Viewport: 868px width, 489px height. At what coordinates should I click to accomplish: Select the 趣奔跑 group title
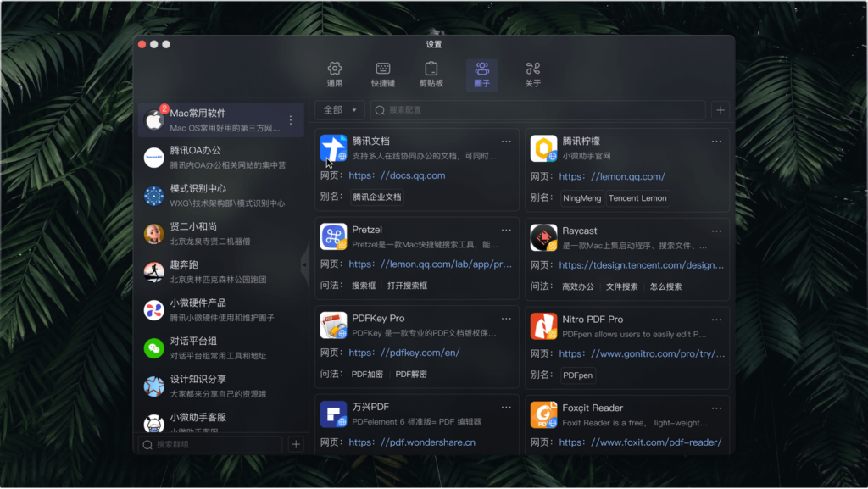tap(184, 265)
